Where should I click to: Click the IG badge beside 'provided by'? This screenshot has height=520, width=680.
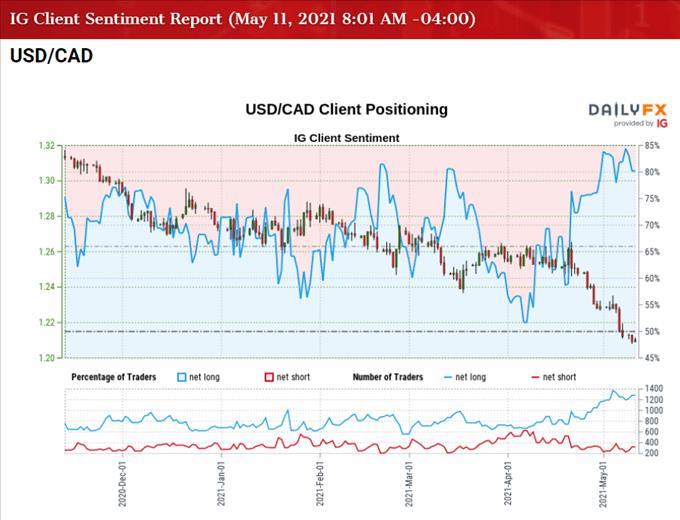[662, 123]
